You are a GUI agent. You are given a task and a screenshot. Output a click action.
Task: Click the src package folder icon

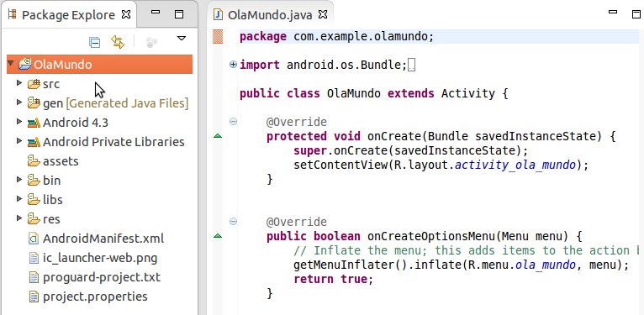[34, 84]
